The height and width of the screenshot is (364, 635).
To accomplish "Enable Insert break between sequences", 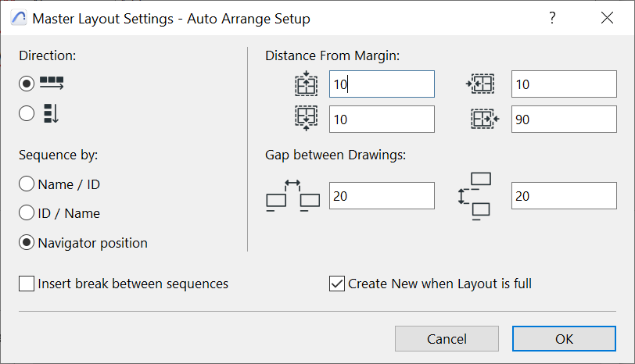I will coord(27,284).
